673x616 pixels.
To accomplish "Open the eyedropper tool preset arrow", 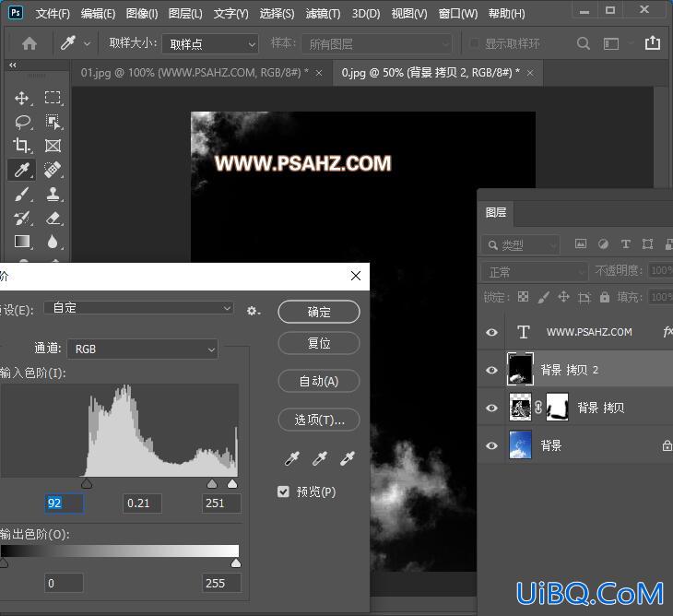I will pyautogui.click(x=88, y=43).
